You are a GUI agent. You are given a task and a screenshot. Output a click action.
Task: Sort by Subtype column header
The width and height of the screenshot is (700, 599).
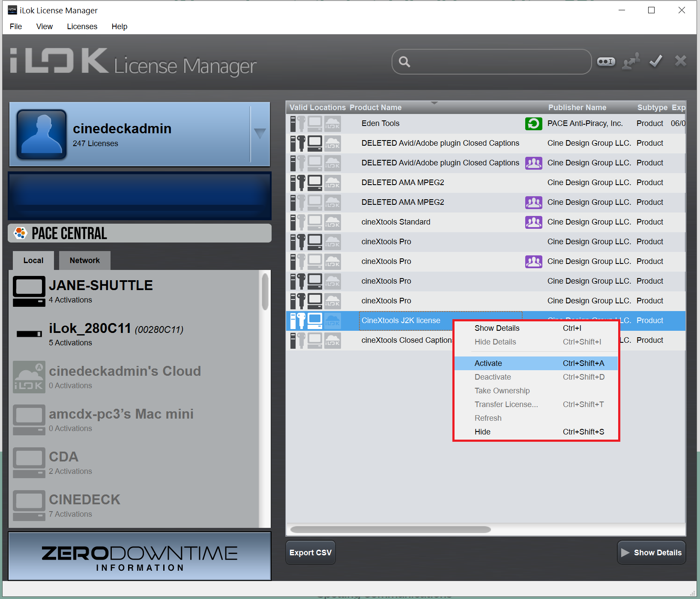click(x=652, y=108)
